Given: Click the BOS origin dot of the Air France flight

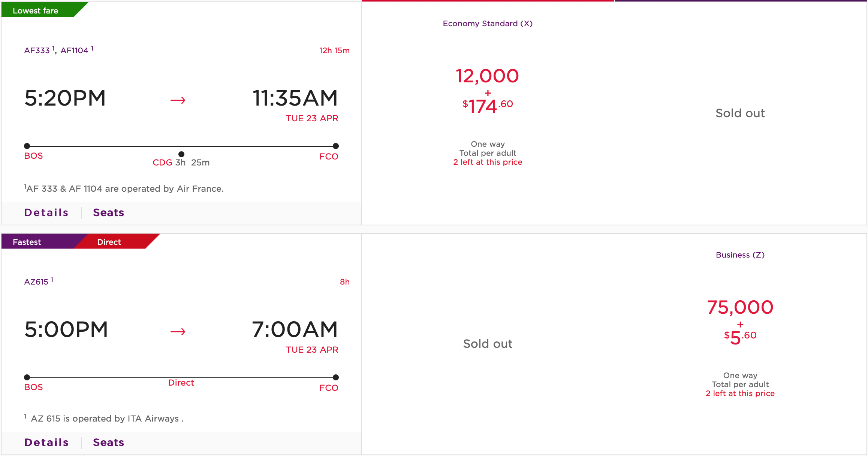Looking at the screenshot, I should tap(27, 146).
